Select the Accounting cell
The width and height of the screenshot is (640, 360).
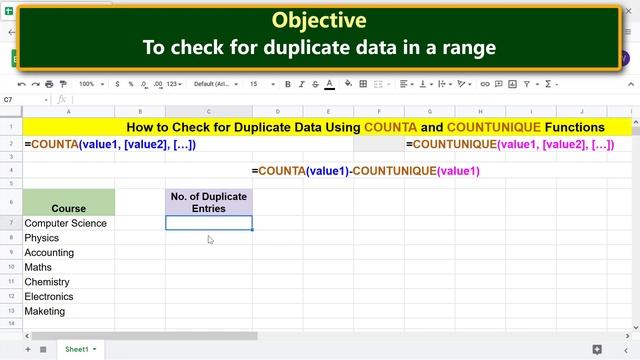point(69,252)
